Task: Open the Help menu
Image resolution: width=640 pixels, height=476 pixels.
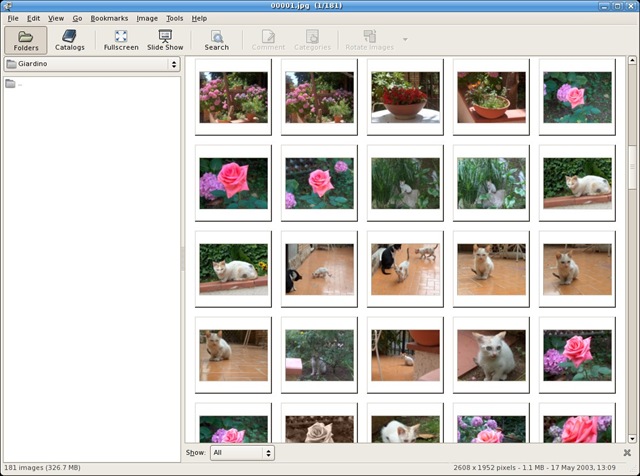Action: 199,18
